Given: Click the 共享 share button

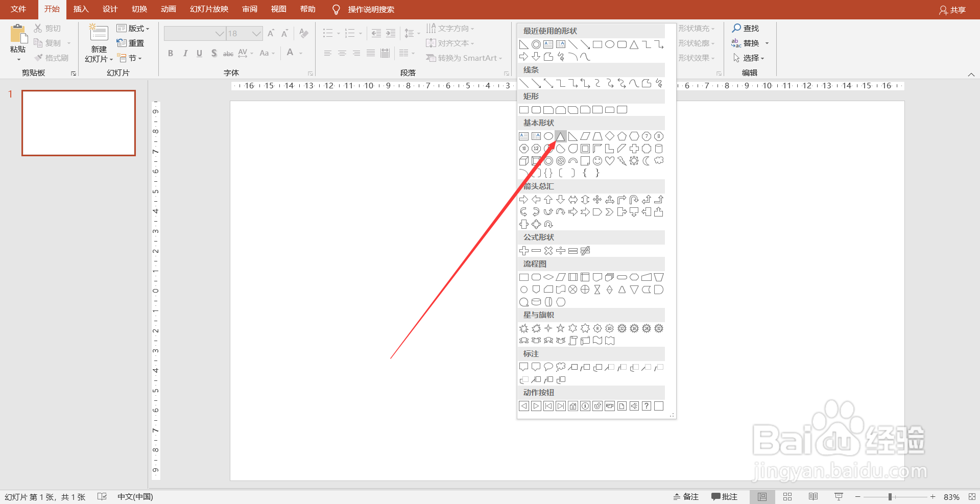Looking at the screenshot, I should tap(952, 10).
